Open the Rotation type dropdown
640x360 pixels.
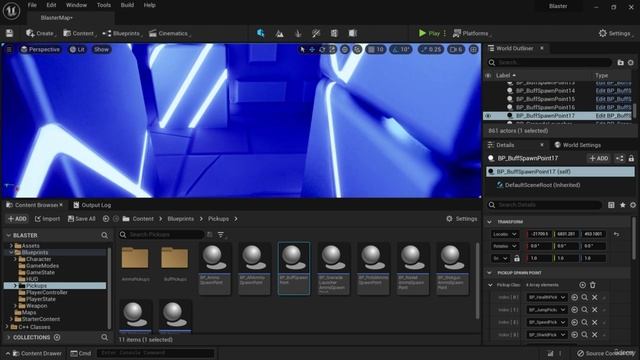(504, 246)
